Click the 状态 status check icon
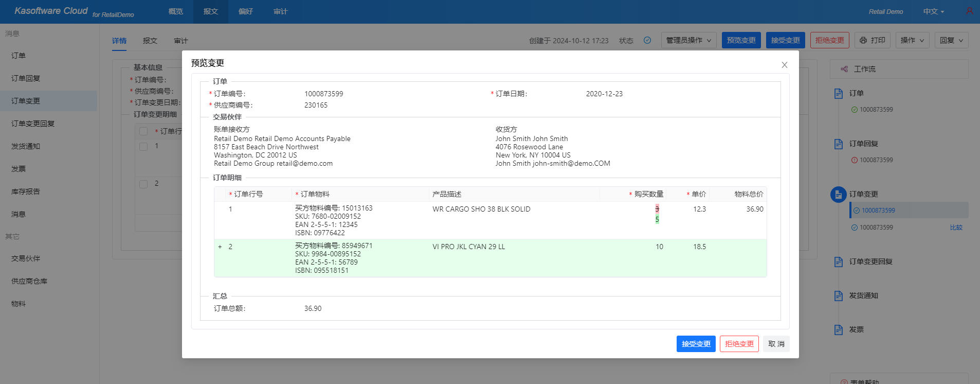The width and height of the screenshot is (980, 384). click(x=647, y=40)
